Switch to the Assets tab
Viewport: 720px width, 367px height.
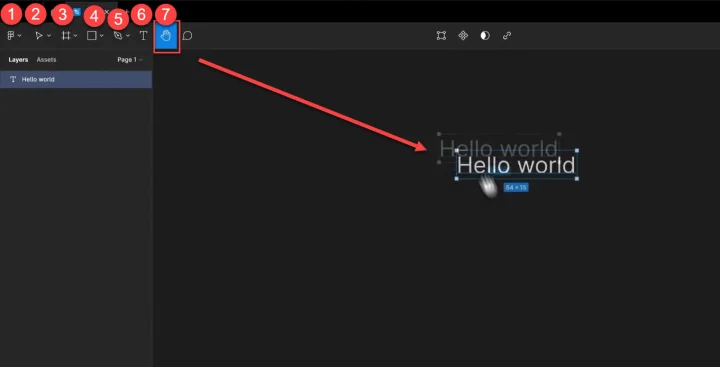pos(46,60)
